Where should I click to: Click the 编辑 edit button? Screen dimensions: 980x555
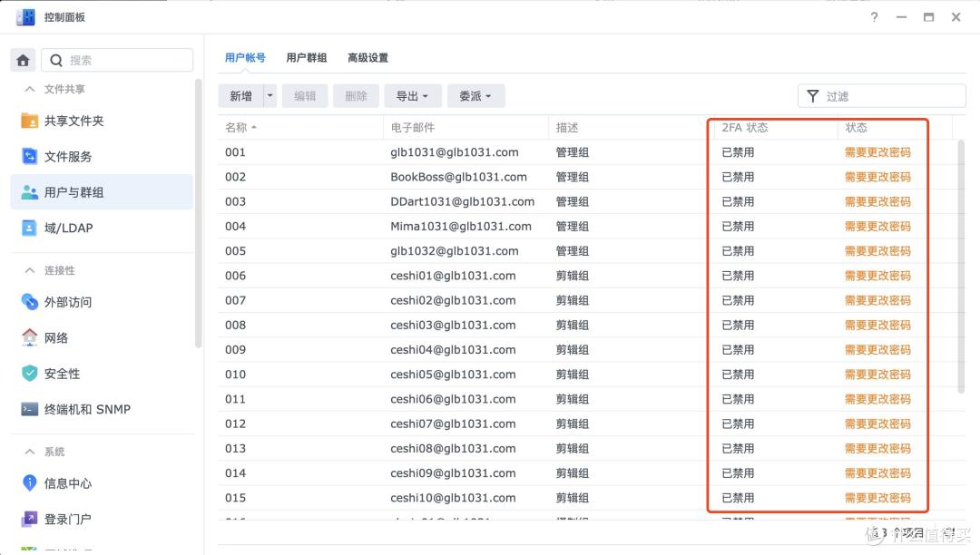[305, 96]
